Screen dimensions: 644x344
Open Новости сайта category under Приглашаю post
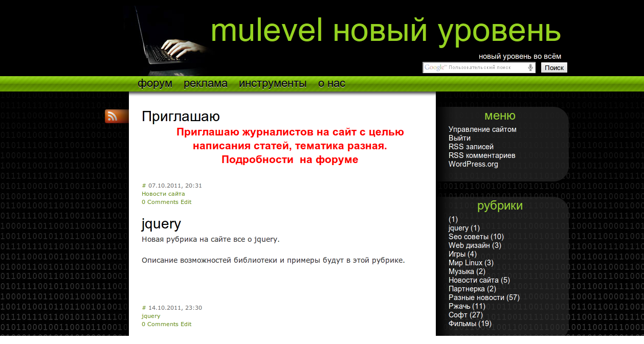click(163, 194)
